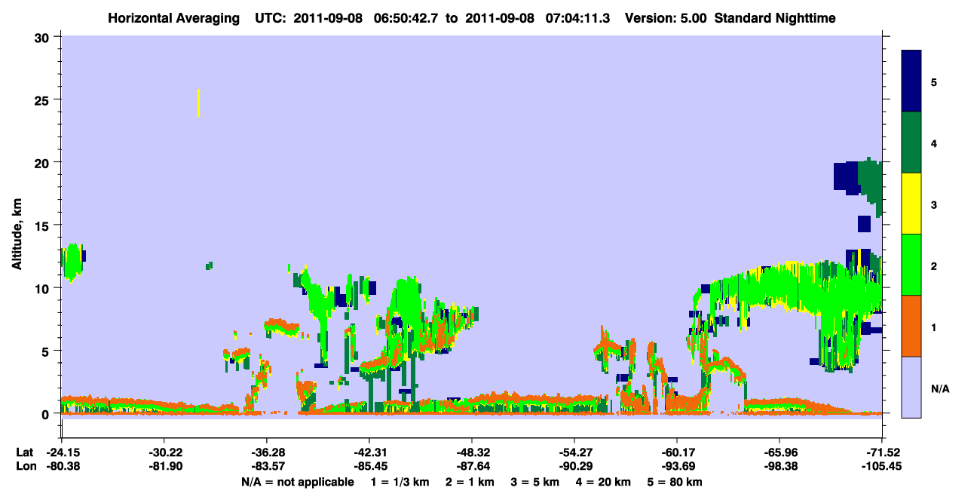Click the dark blue colorbar segment labeled 5

[x=911, y=81]
